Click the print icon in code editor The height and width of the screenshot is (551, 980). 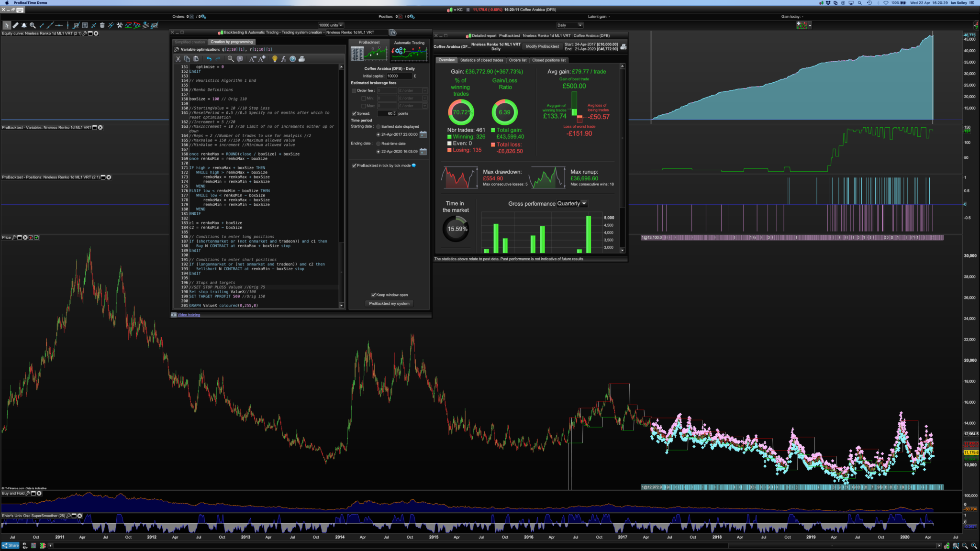tap(301, 59)
